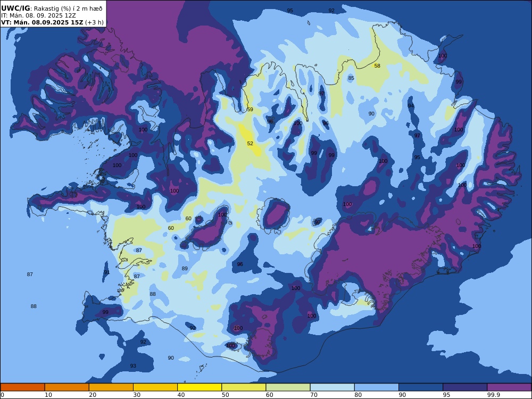This screenshot has height=399, width=532.
Task: Select the legend tick label 20
Action: click(x=93, y=395)
